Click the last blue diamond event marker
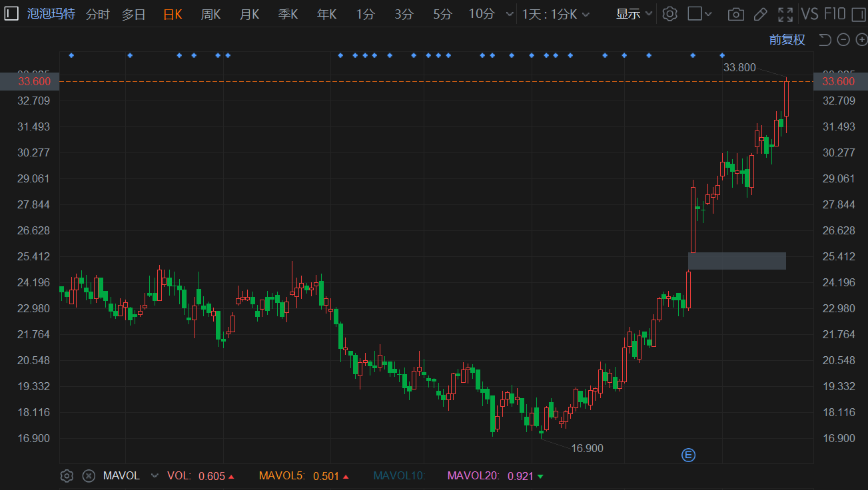 [x=722, y=55]
